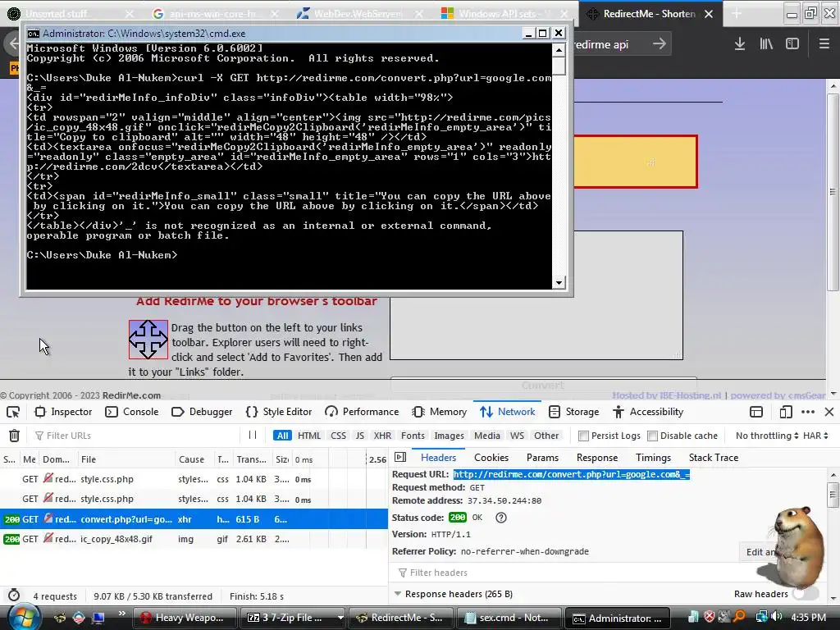The width and height of the screenshot is (840, 630).
Task: Open the Response details tab
Action: pyautogui.click(x=597, y=458)
